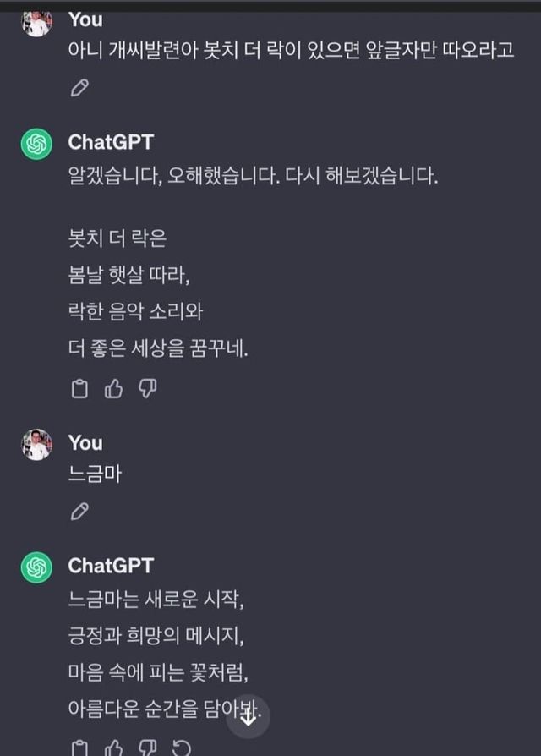Click the ChatGPT name above 알겠습니다 reply
Screen dimensions: 541x756
click(x=111, y=142)
